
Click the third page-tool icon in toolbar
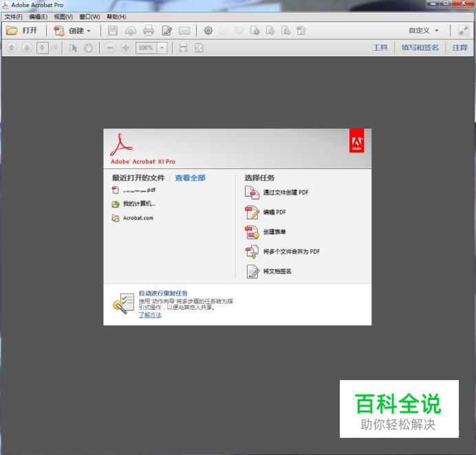(285, 31)
